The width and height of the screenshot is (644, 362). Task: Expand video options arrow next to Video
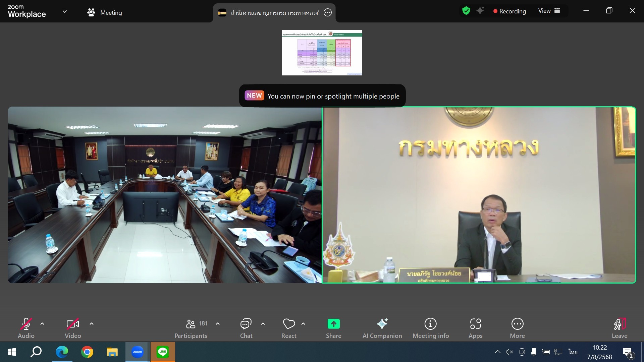(92, 324)
